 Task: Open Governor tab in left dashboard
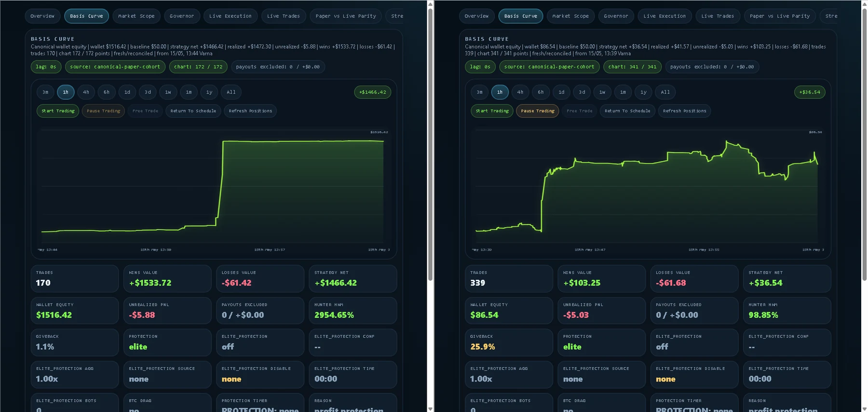click(x=182, y=16)
